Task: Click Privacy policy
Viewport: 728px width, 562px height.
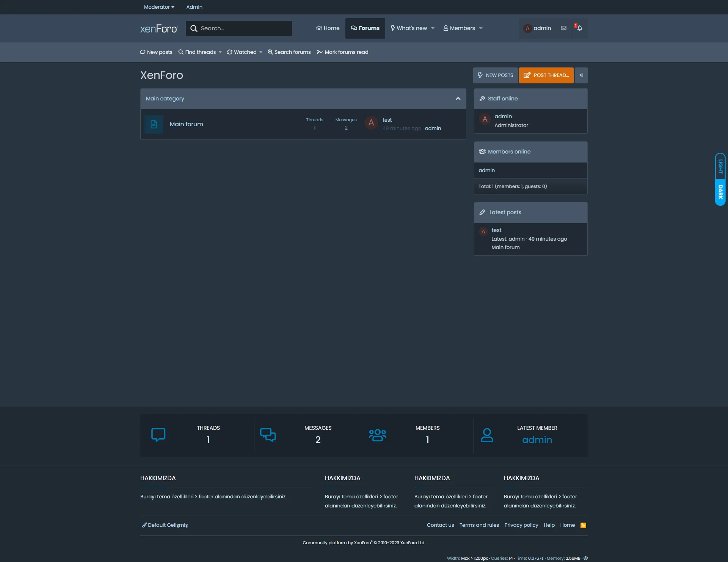Action: click(521, 525)
